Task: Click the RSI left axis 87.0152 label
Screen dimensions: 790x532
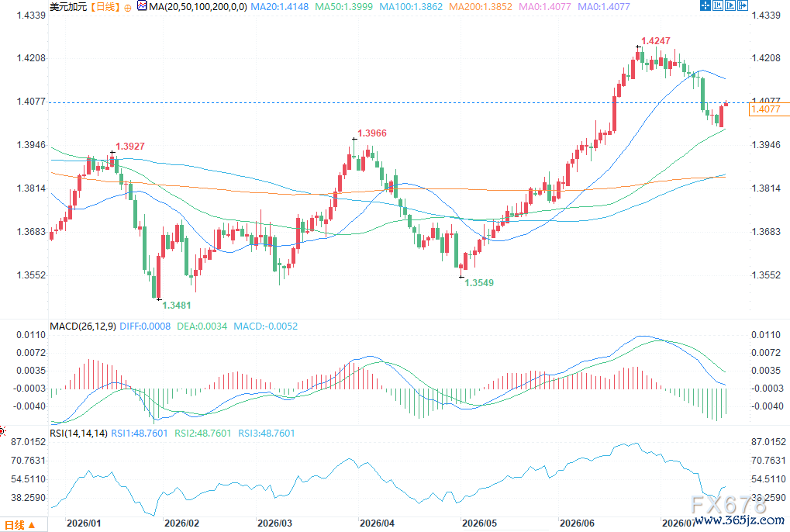Action: click(28, 442)
